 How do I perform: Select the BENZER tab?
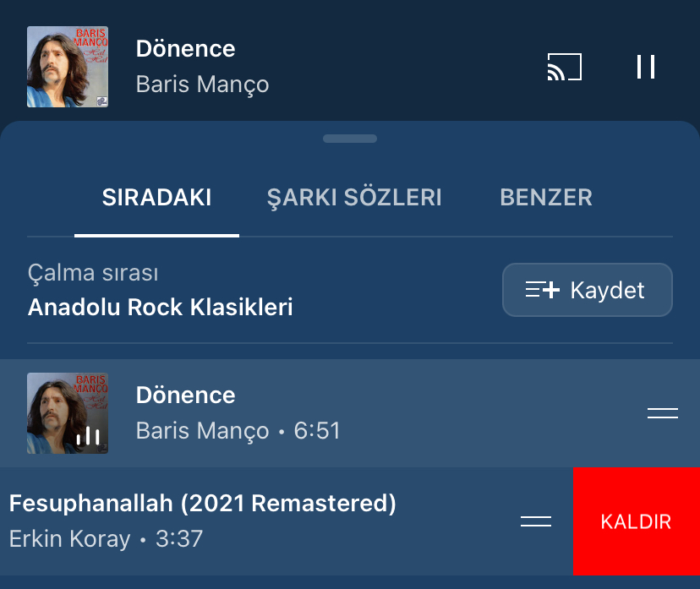[546, 197]
